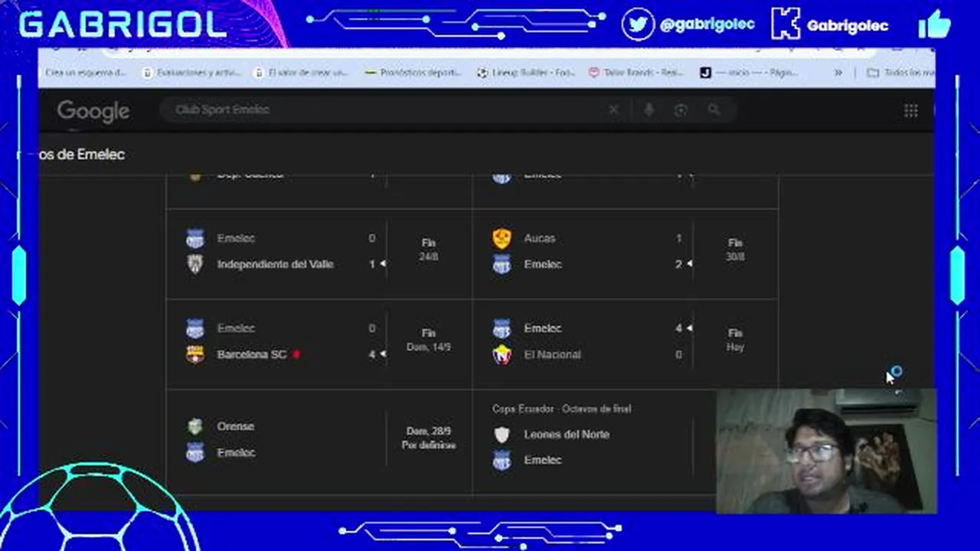The width and height of the screenshot is (980, 551).
Task: Open bookmark Evaluaciones y activ...
Action: [x=191, y=73]
